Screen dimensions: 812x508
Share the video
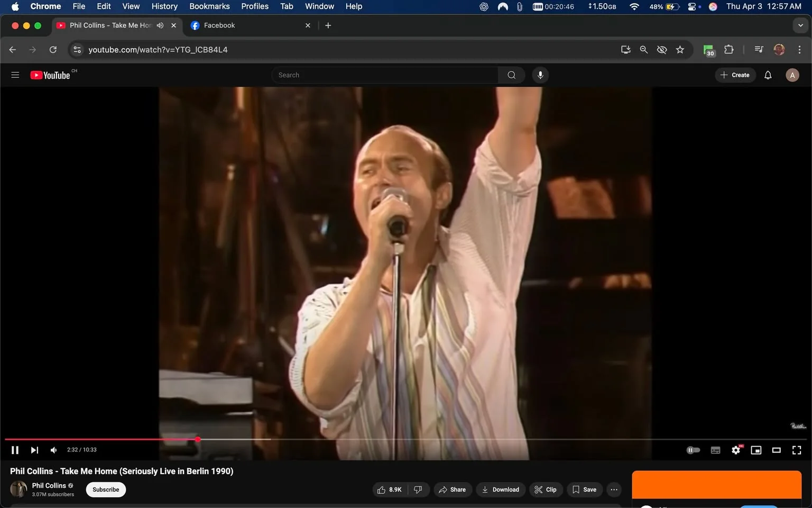[453, 489]
